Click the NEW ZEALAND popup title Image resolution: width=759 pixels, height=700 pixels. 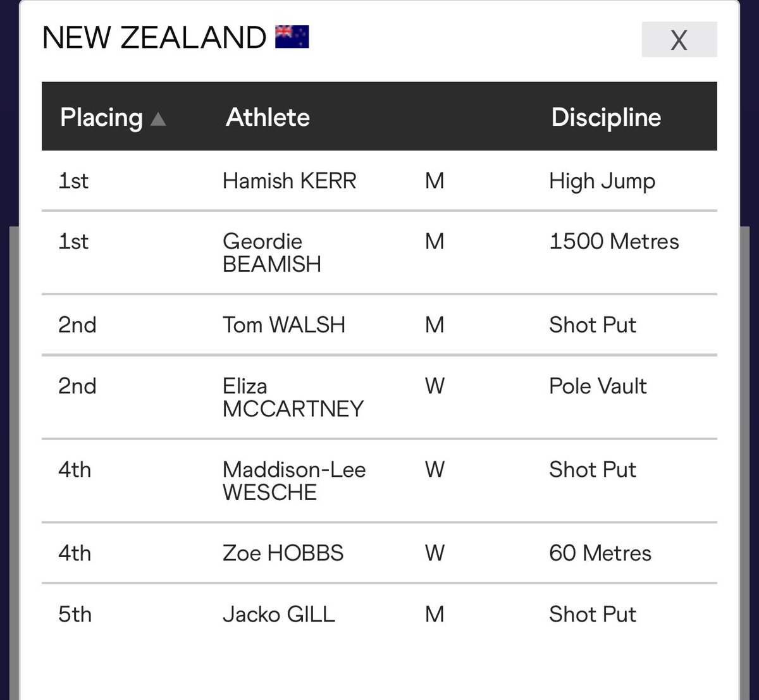154,37
